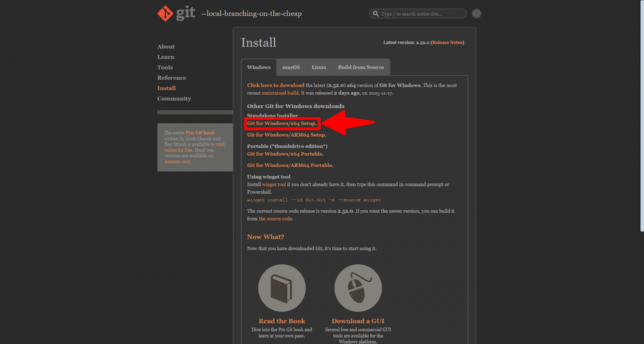Screen dimensions: 644x344
Task: Open the gear settings icon
Action: pos(477,13)
